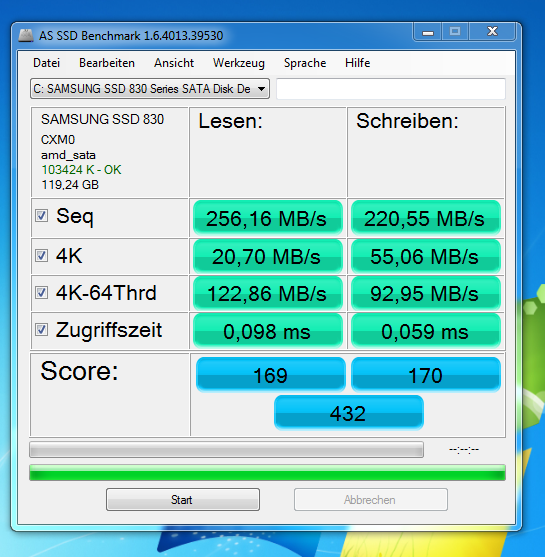The width and height of the screenshot is (545, 557).
Task: Click the Seq read result 256,16 MB/s
Action: click(x=268, y=218)
